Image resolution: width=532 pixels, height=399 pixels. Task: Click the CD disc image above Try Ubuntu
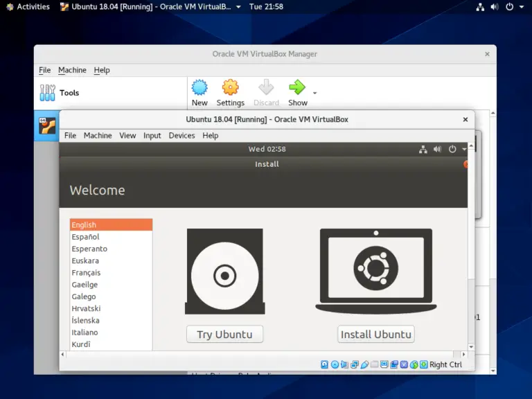click(x=225, y=272)
